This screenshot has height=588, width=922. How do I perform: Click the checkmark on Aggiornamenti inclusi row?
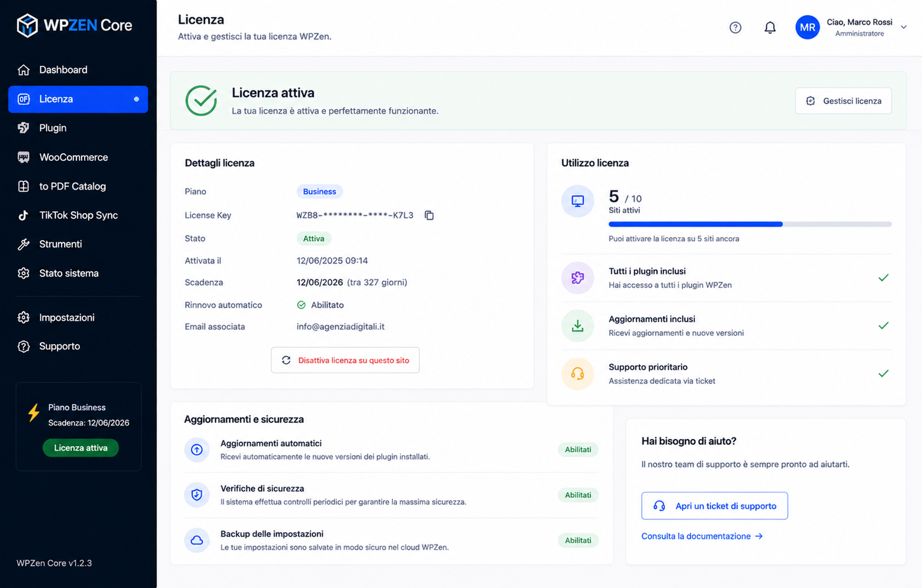click(883, 326)
